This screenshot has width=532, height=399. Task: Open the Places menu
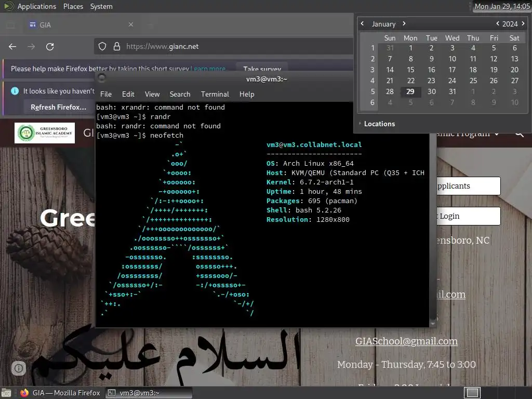pos(73,6)
